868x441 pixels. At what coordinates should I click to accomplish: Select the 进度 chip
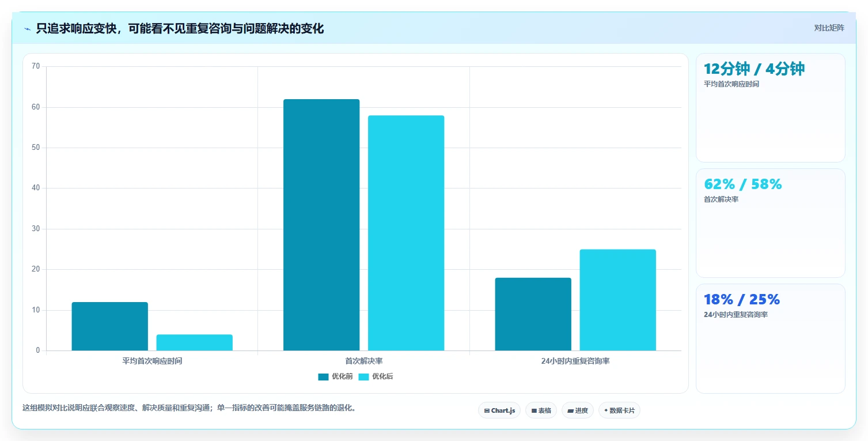578,410
